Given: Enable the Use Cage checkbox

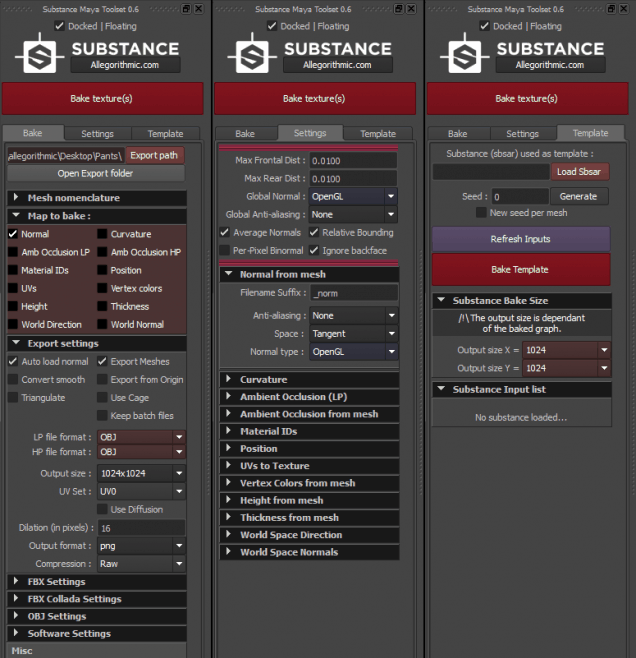Looking at the screenshot, I should click(102, 397).
